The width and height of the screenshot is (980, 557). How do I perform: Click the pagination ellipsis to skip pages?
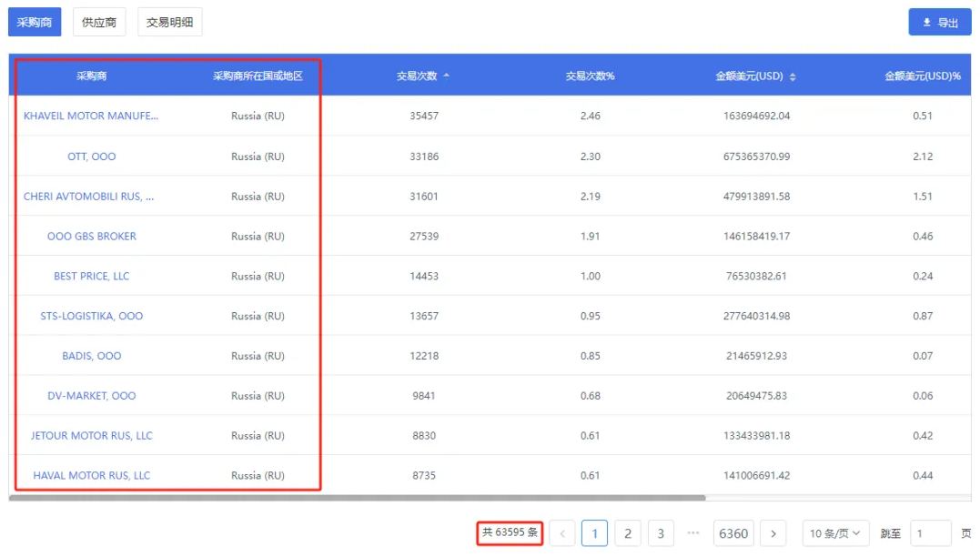[693, 532]
